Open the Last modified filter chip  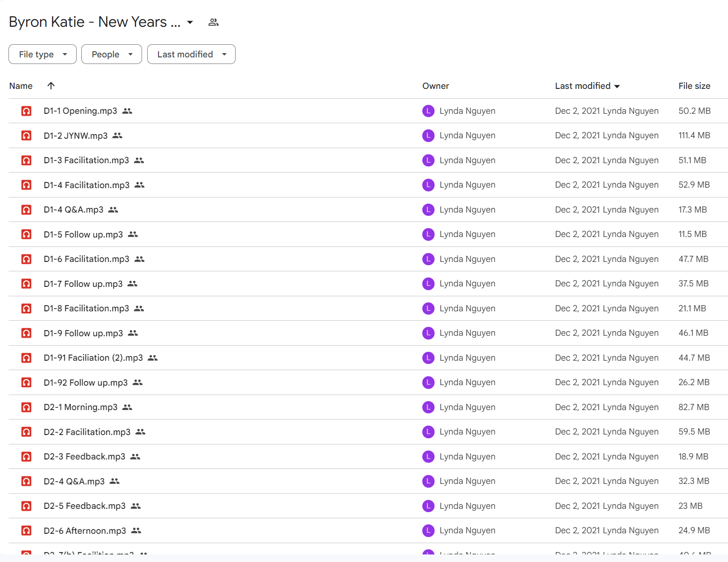(x=191, y=55)
